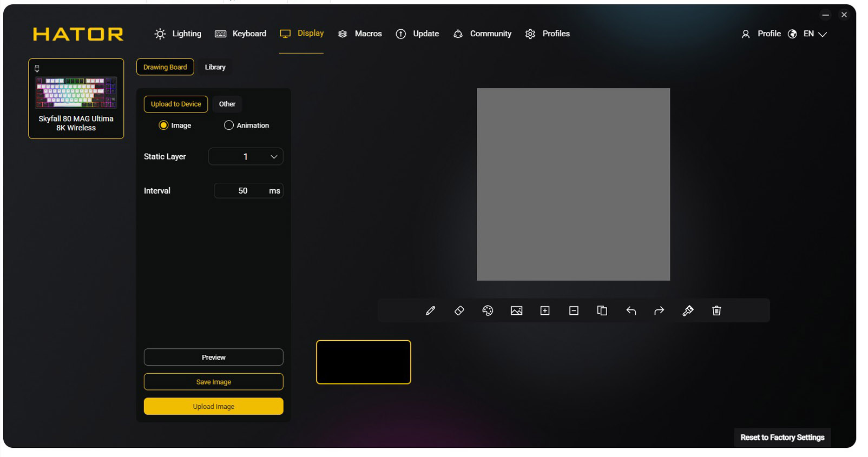868x457 pixels.
Task: Remove frame with minus icon
Action: 574,310
